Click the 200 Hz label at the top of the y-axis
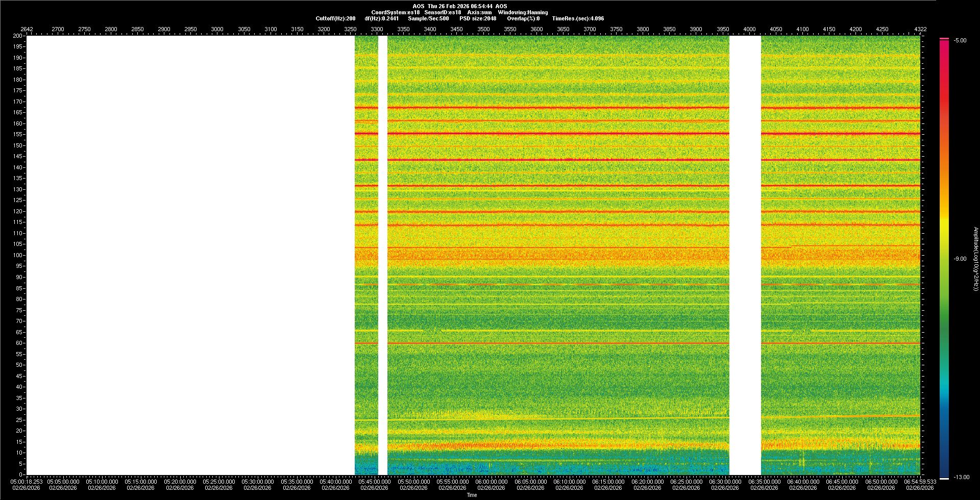980x500 pixels. point(18,36)
